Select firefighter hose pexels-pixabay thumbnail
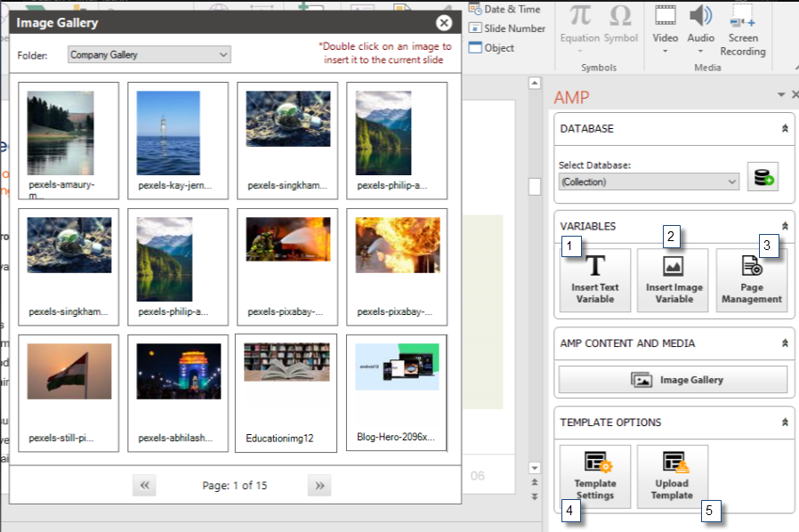 tap(287, 267)
